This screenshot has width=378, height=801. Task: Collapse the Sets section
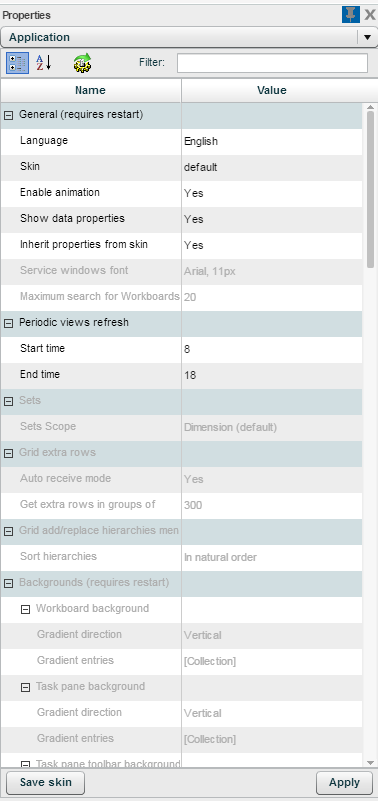point(8,402)
